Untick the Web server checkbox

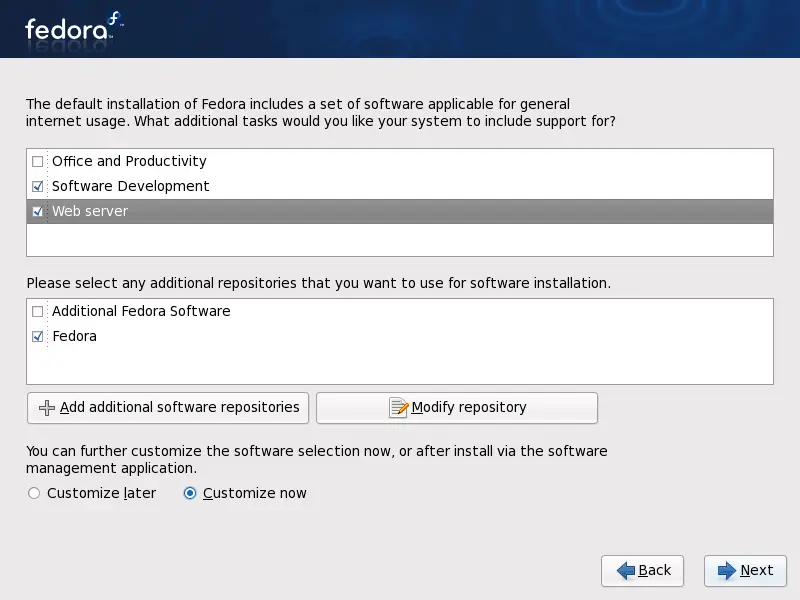(38, 211)
